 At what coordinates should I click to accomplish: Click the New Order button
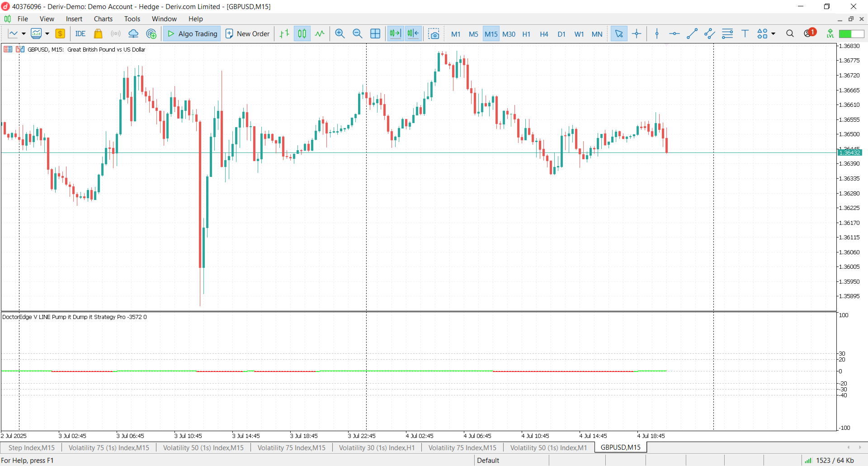pyautogui.click(x=247, y=33)
